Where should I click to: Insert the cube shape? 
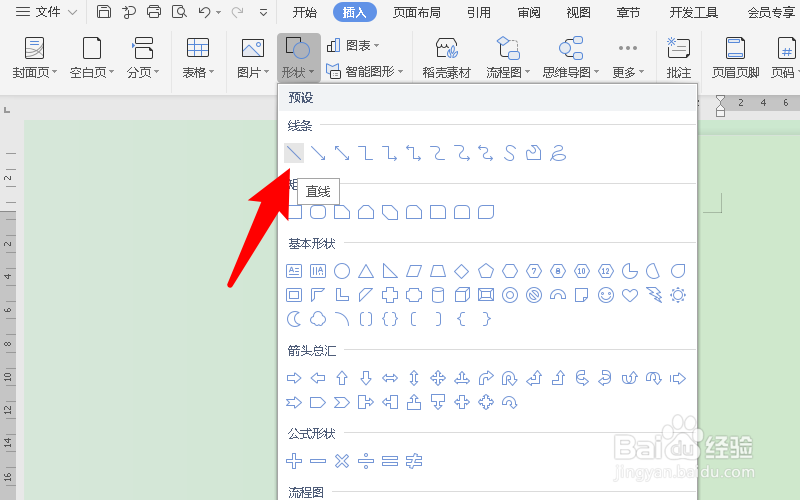coord(462,295)
